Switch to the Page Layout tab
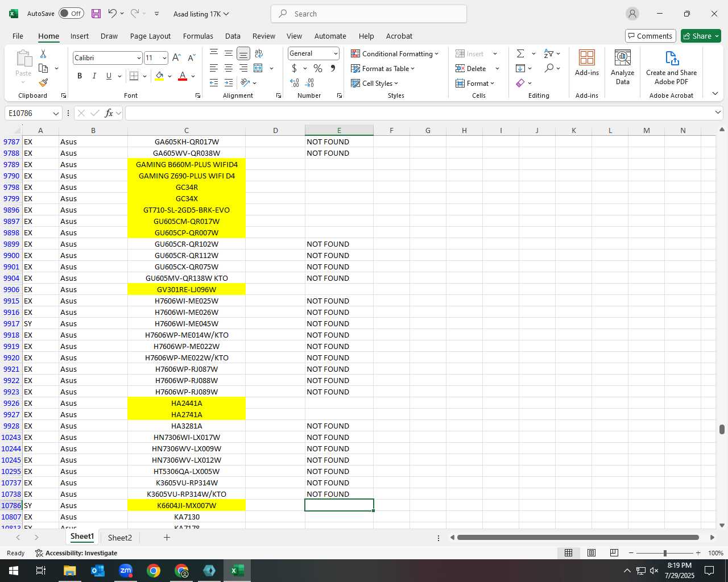 click(x=150, y=36)
